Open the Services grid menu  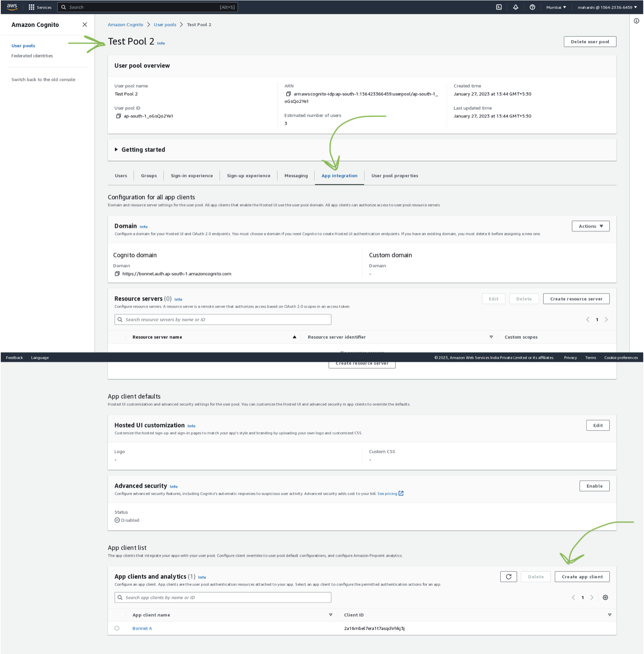40,7
